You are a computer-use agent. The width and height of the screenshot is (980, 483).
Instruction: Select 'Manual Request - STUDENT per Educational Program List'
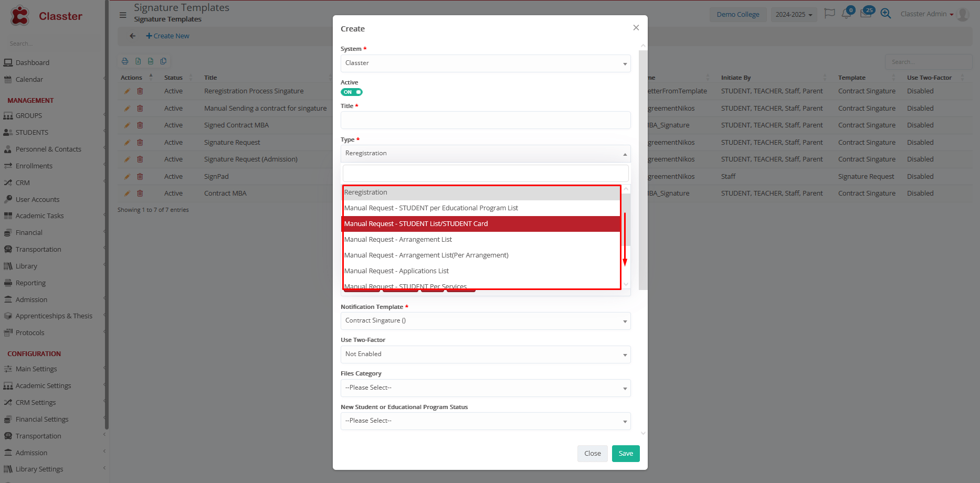431,208
